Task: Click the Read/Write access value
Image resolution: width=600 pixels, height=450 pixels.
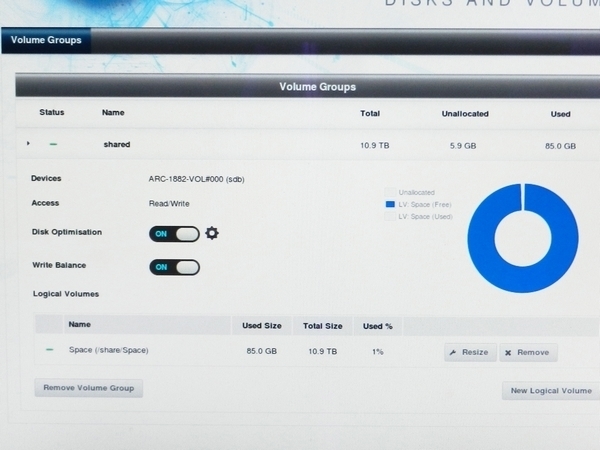Action: tap(169, 204)
